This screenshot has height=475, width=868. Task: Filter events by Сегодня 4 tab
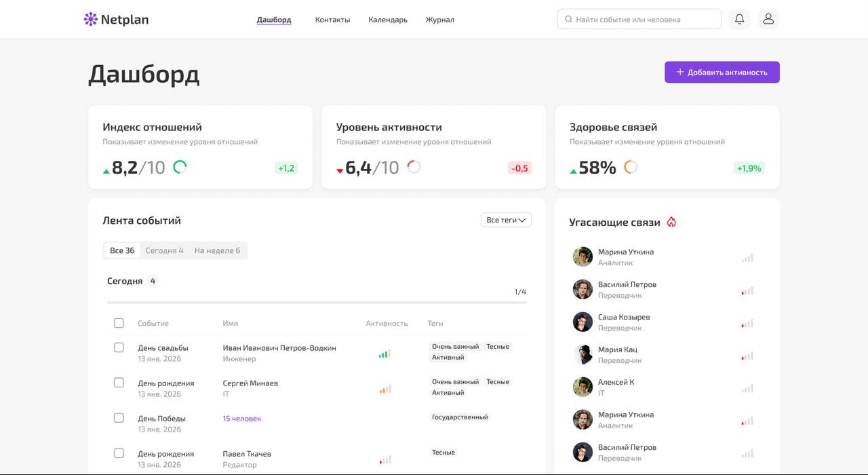tap(164, 250)
